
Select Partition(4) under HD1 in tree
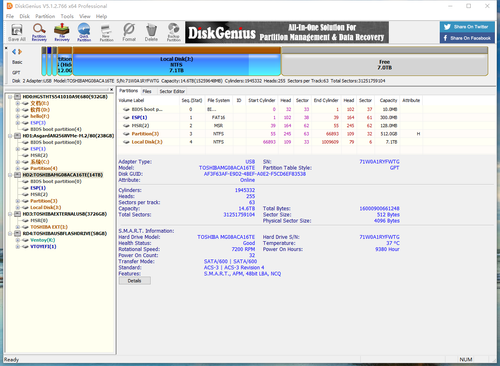pos(44,168)
